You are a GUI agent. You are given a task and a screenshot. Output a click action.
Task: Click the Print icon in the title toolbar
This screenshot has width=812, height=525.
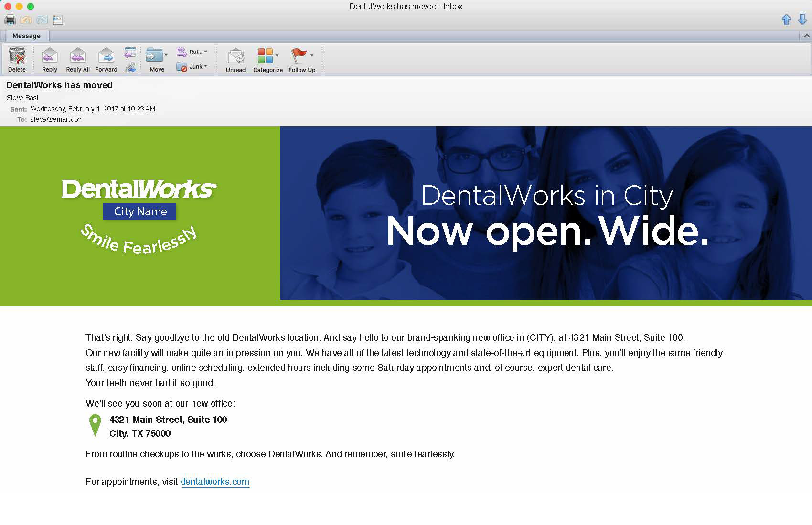point(10,20)
